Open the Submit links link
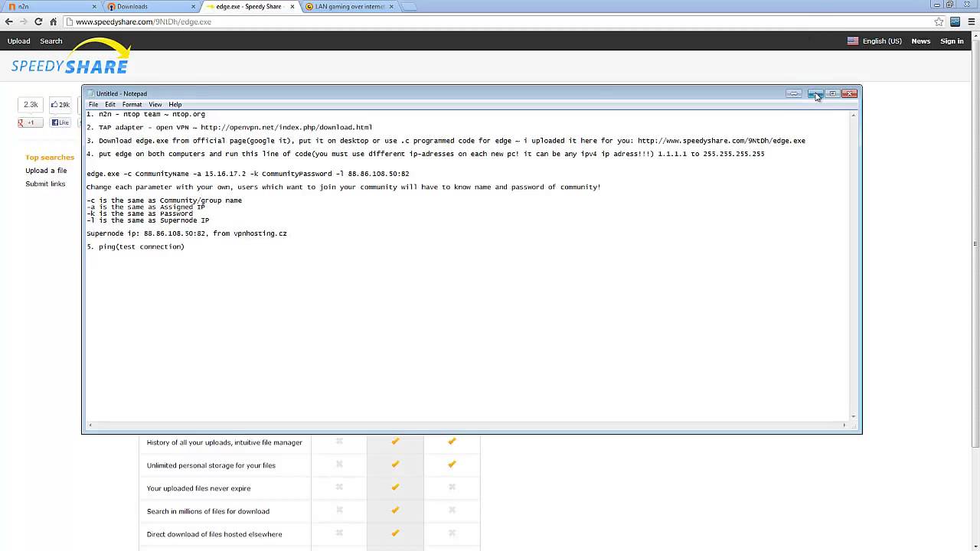Image resolution: width=980 pixels, height=551 pixels. [x=45, y=184]
